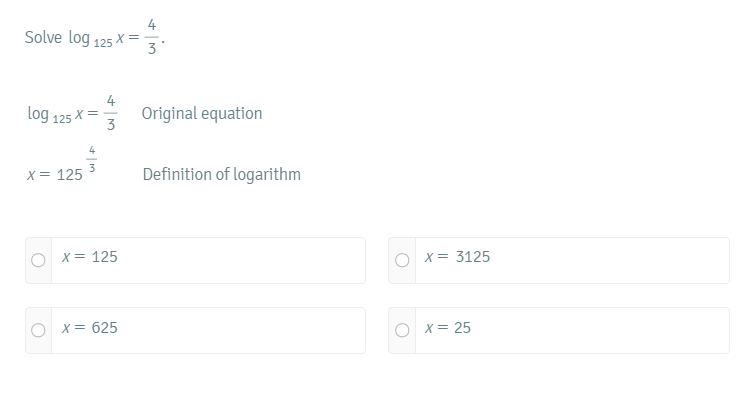Click the 4/3 fraction in the question header
Screen dimensions: 746x413
tap(152, 37)
